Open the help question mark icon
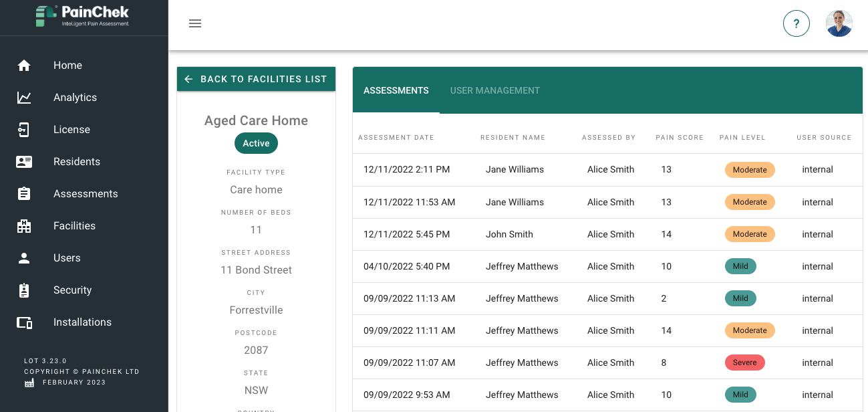This screenshot has height=412, width=868. [796, 24]
